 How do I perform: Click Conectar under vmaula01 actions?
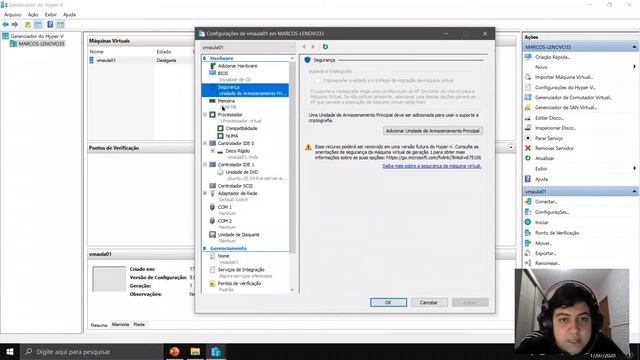[x=546, y=202]
